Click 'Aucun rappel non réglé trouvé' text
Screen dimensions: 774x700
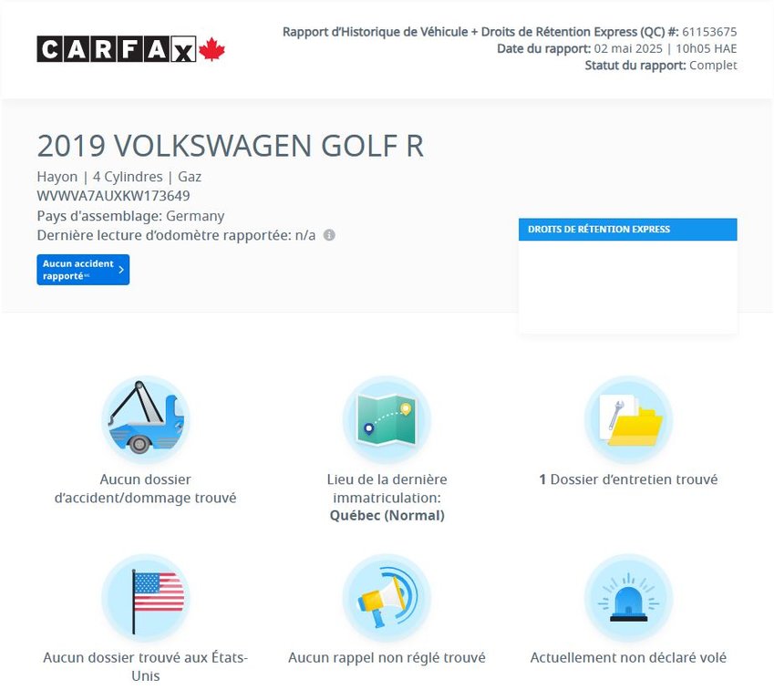387,657
